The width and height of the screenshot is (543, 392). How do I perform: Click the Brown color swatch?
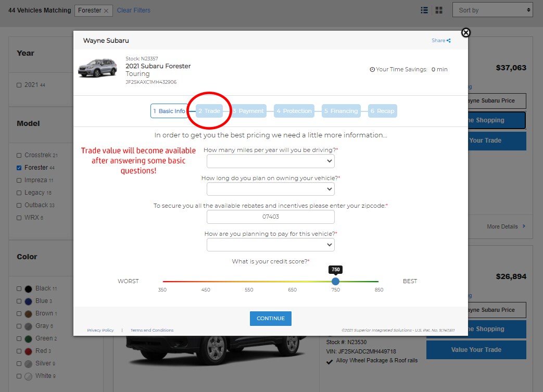tap(29, 314)
